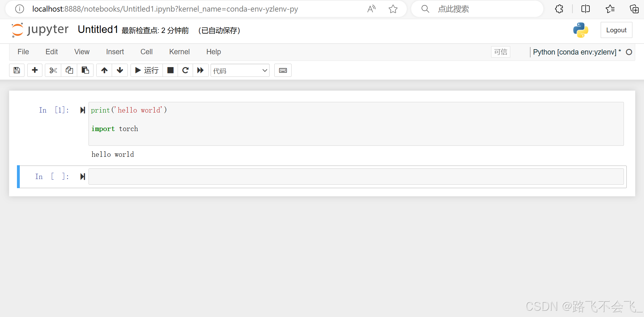
Task: Cut the selected cell using scissors icon
Action: (52, 70)
